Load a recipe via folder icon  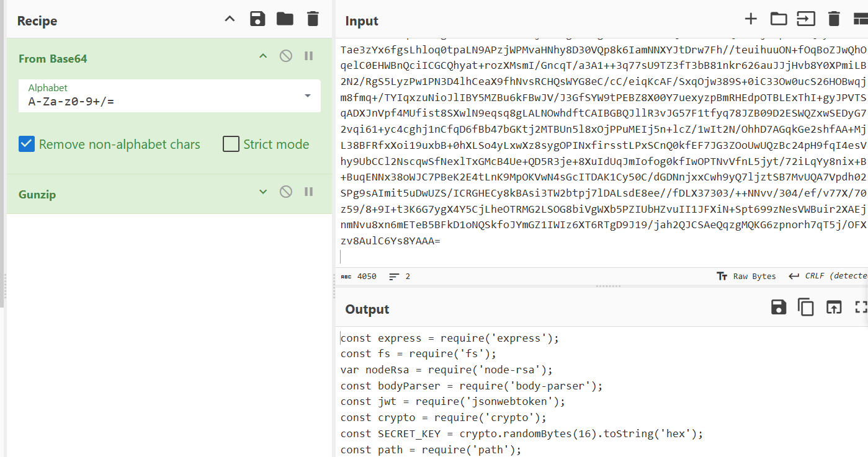pos(285,19)
